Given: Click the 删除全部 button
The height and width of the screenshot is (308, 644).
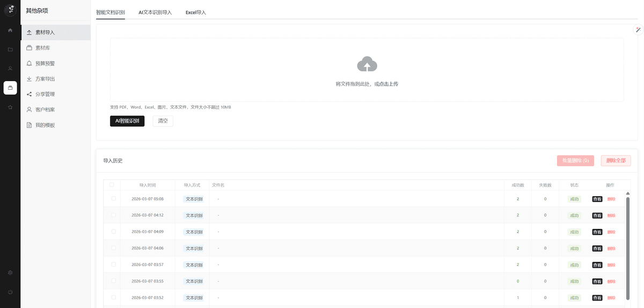Looking at the screenshot, I should tap(616, 161).
